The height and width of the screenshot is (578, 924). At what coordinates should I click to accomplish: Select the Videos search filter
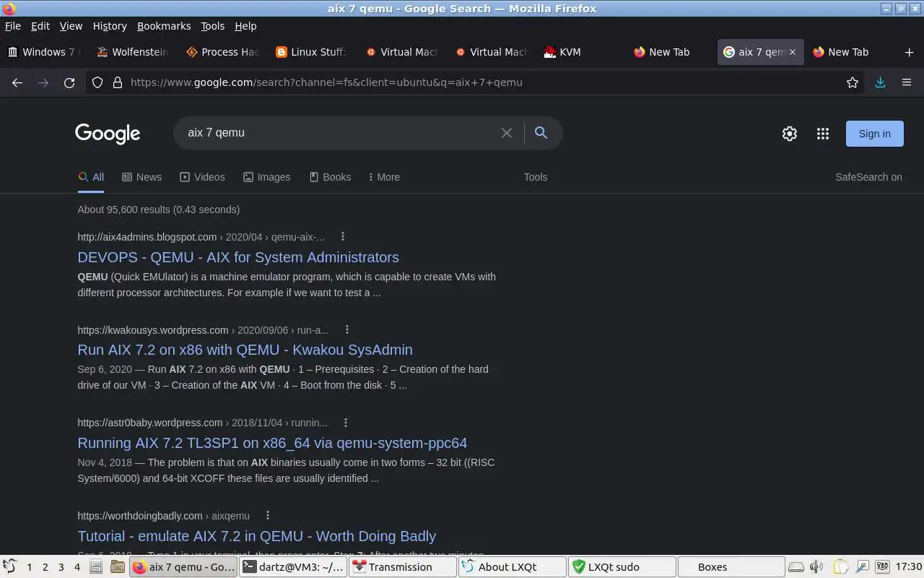[202, 177]
